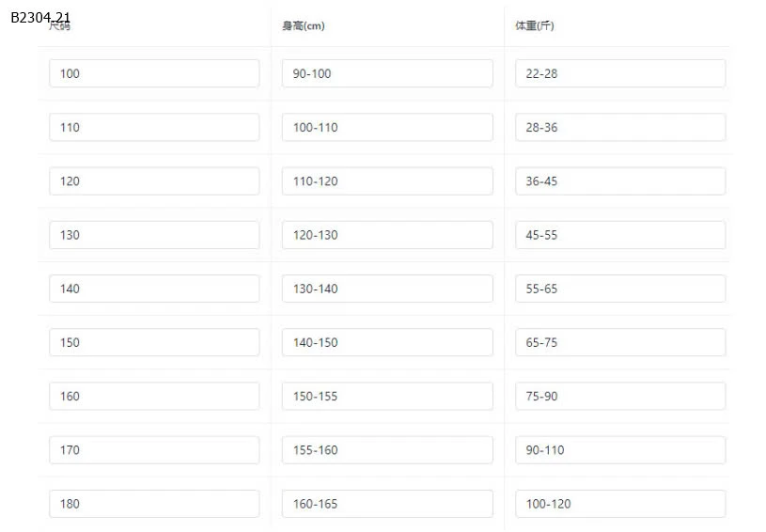Image resolution: width=766 pixels, height=532 pixels.
Task: Select the size field containing 120
Action: point(154,180)
